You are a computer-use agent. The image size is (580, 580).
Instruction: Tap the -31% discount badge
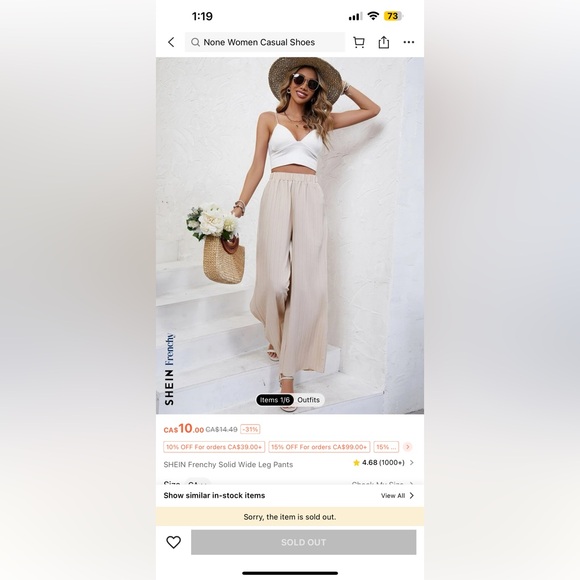[x=250, y=429]
